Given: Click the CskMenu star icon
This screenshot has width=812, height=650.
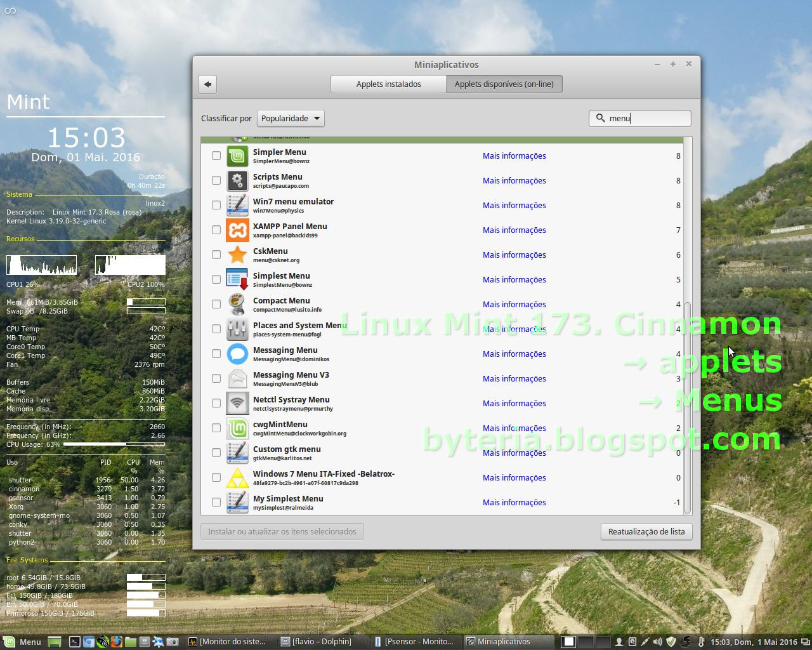Looking at the screenshot, I should tap(237, 255).
